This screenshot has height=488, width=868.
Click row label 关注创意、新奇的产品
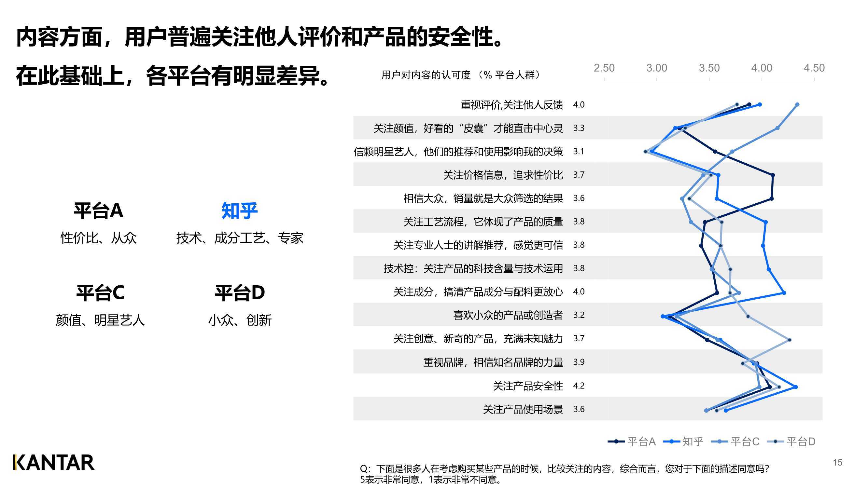click(479, 338)
